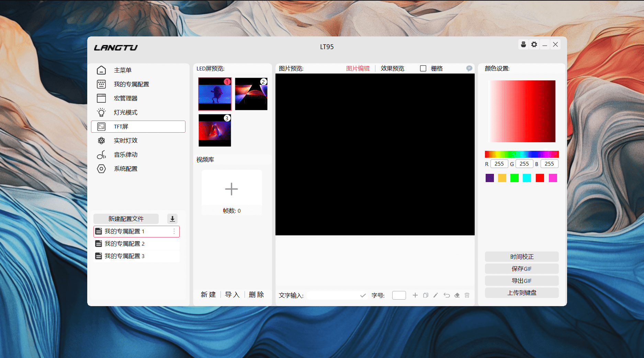Viewport: 644px width, 358px height.
Task: Click the plus add icon beside font size
Action: 415,295
